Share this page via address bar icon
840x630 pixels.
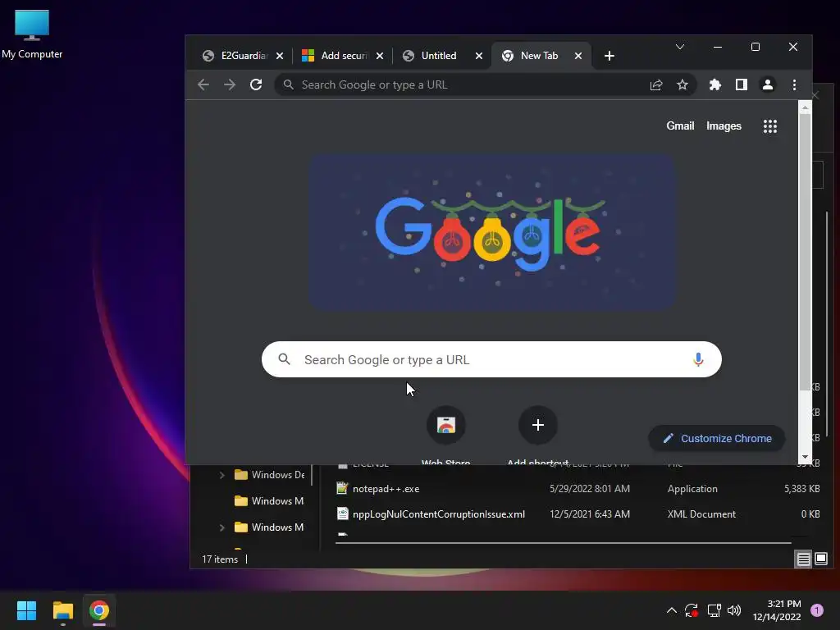tap(656, 84)
